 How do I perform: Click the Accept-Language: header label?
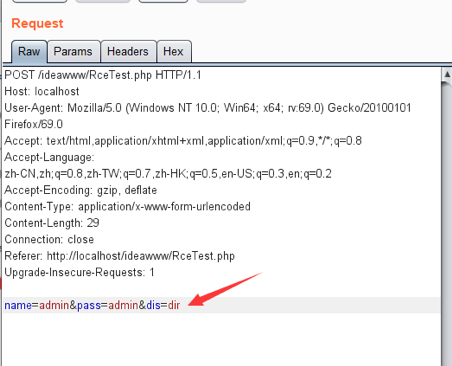point(49,157)
